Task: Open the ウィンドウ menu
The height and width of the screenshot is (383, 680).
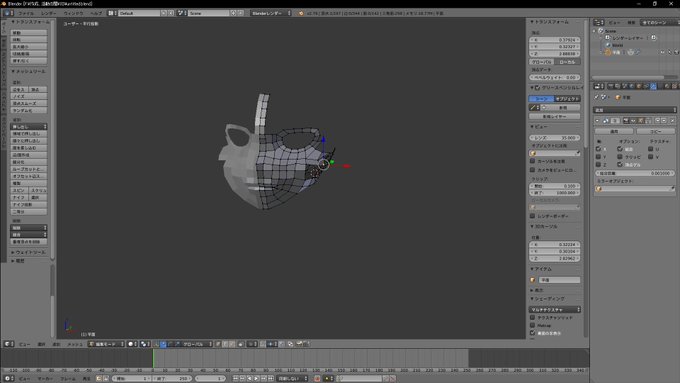Action: point(73,13)
